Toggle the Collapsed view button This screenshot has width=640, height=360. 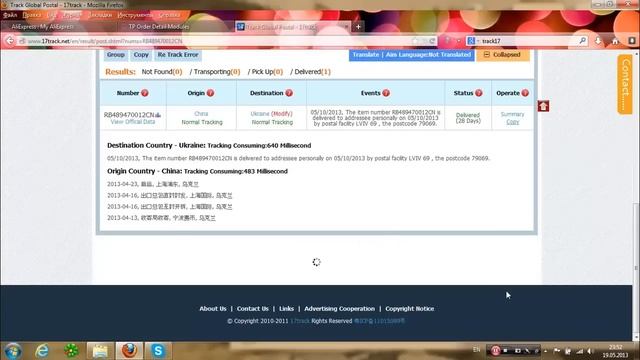503,55
